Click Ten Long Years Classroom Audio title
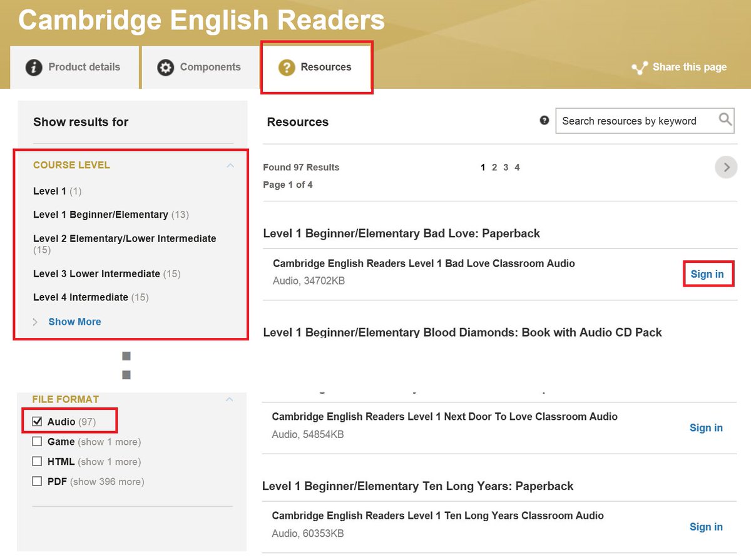Viewport: 751px width, 560px height. click(437, 516)
